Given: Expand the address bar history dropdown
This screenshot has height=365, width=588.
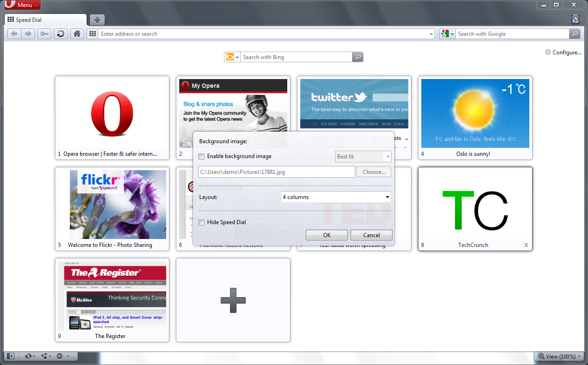Looking at the screenshot, I should pyautogui.click(x=432, y=34).
